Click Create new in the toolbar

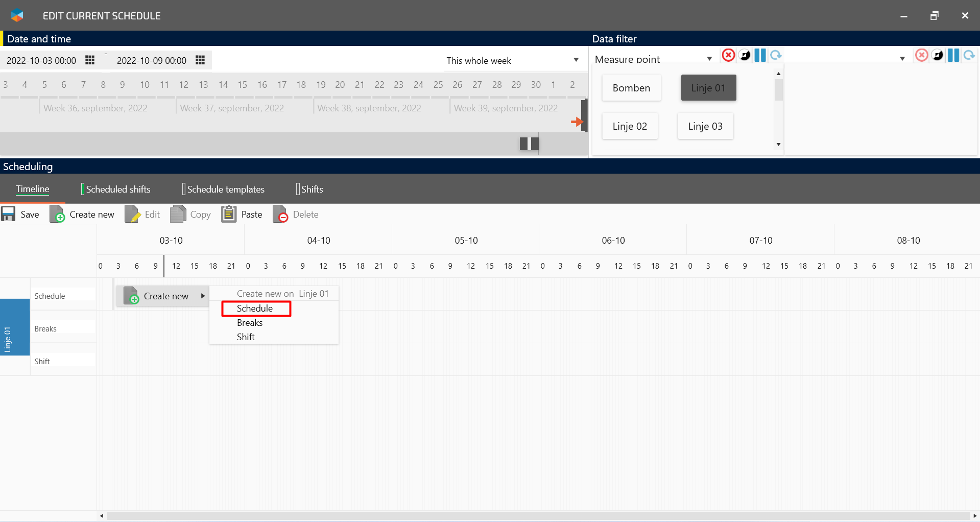(82, 214)
